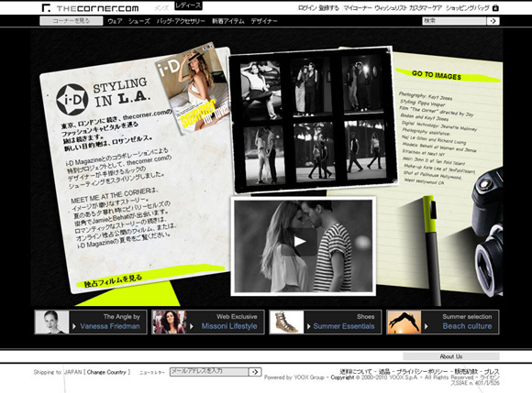This screenshot has width=532, height=393.
Task: Click コーナーを見る button
Action: click(x=72, y=21)
